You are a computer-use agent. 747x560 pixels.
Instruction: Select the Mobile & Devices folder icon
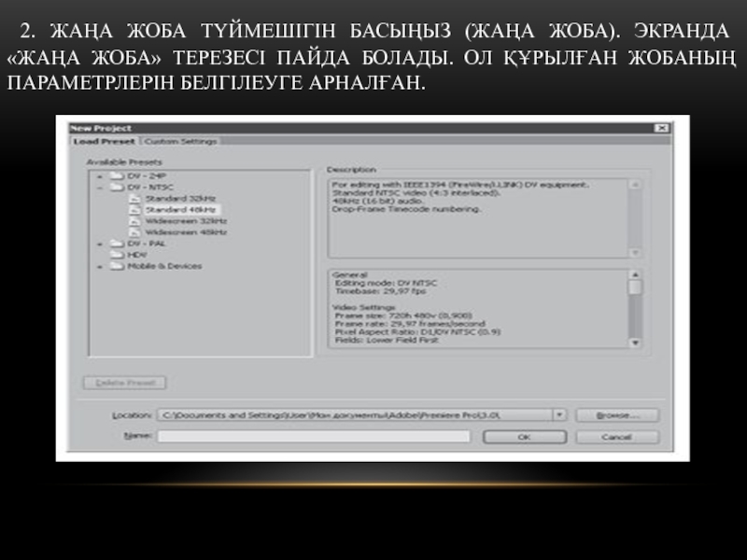click(x=118, y=266)
